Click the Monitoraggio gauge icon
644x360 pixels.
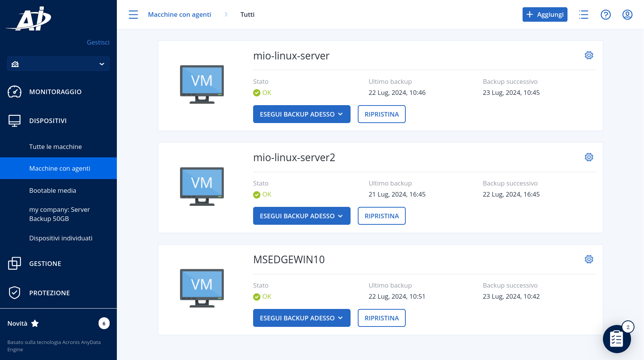[x=14, y=92]
